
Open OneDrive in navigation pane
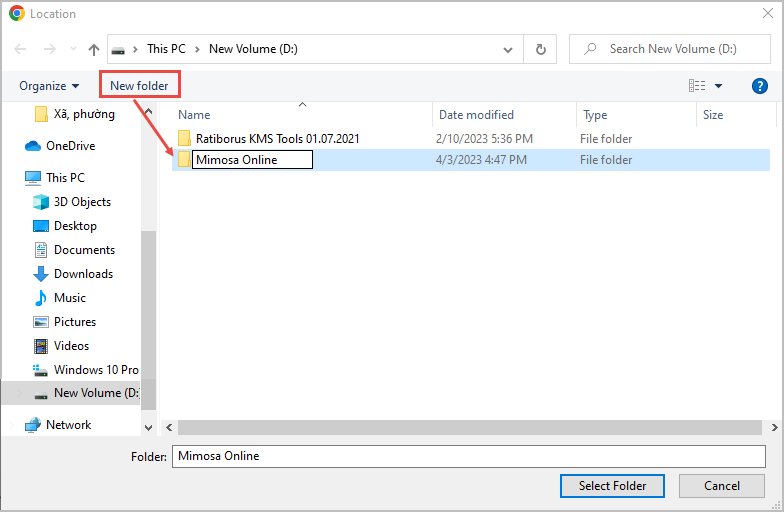tap(60, 146)
